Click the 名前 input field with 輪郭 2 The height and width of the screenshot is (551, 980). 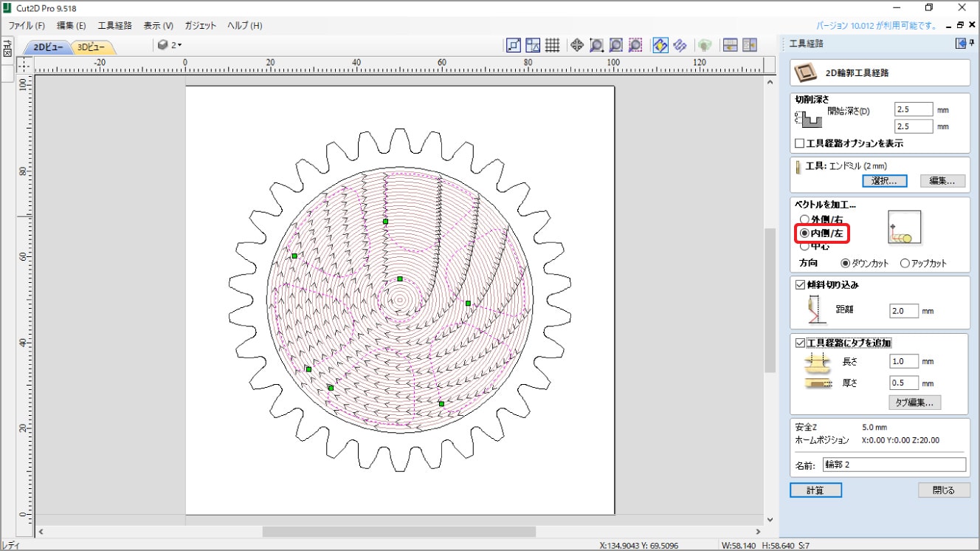(x=893, y=465)
